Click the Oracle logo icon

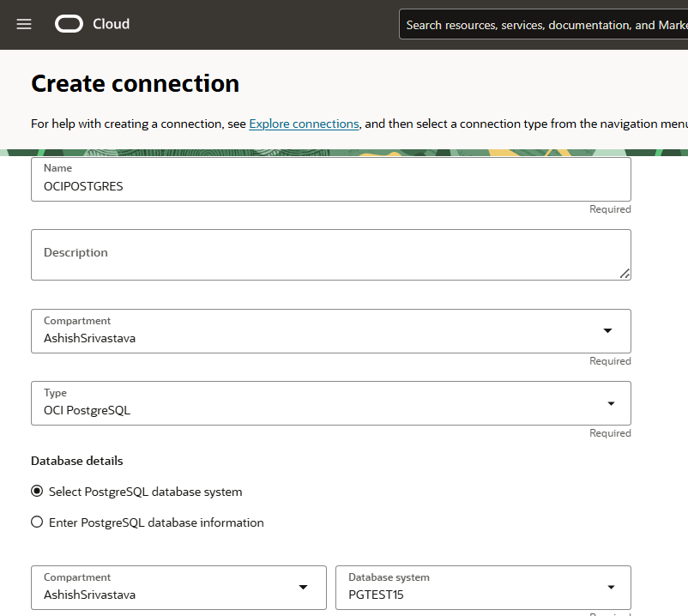pyautogui.click(x=69, y=24)
